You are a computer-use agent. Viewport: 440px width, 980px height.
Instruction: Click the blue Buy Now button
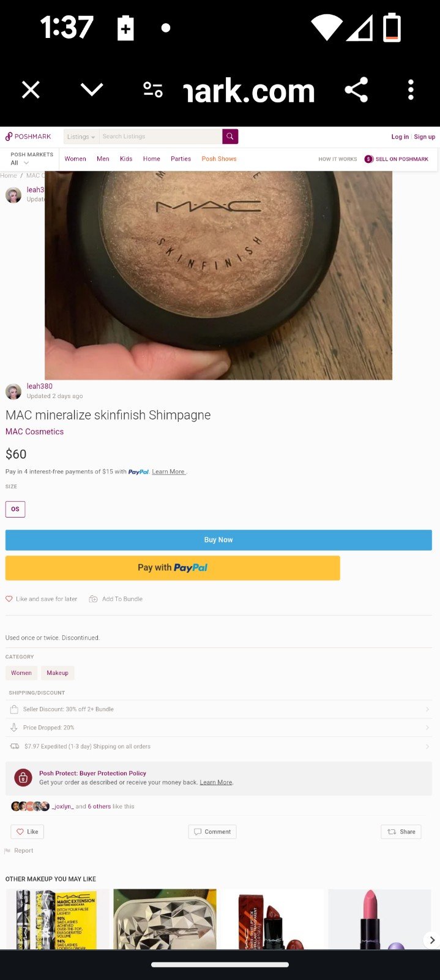218,540
